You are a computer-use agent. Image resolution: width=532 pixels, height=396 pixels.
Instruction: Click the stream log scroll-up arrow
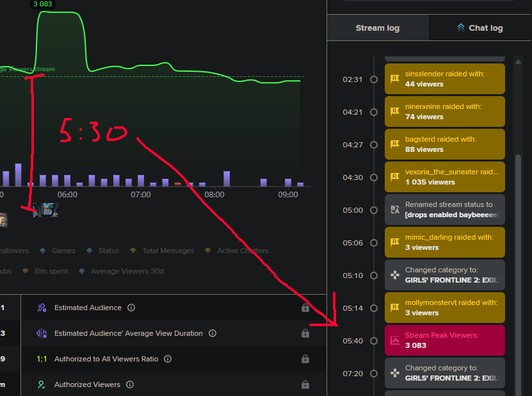pyautogui.click(x=518, y=62)
